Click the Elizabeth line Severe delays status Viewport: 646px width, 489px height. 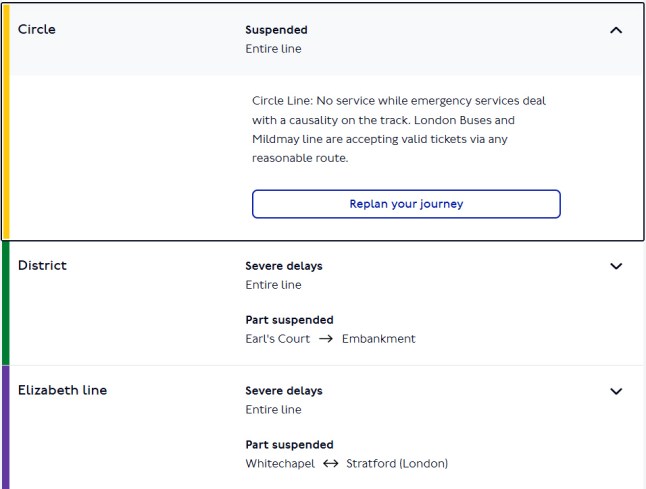[284, 391]
